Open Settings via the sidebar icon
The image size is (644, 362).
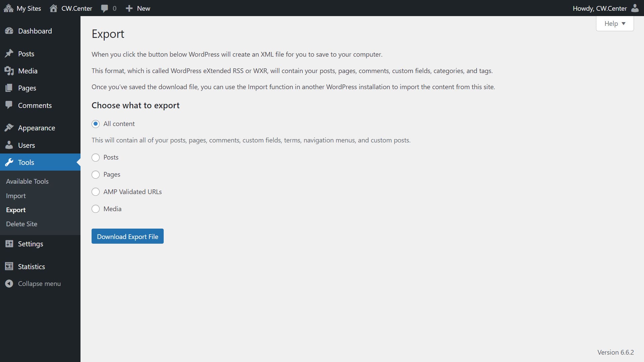tap(9, 244)
